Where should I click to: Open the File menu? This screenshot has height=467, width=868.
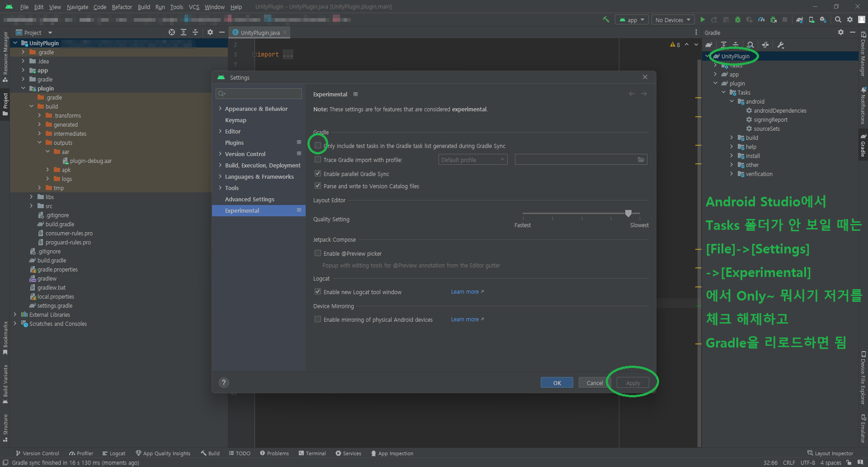pyautogui.click(x=24, y=7)
